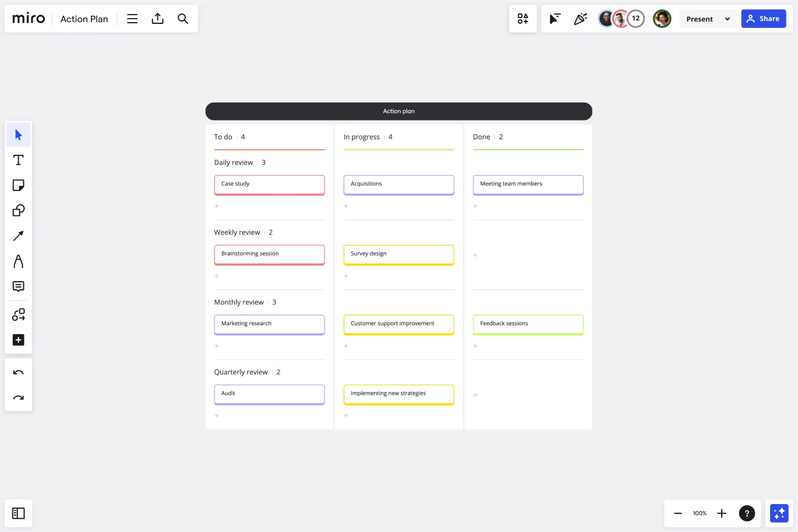Open the Sticky note tool
Image resolution: width=798 pixels, height=532 pixels.
point(18,185)
